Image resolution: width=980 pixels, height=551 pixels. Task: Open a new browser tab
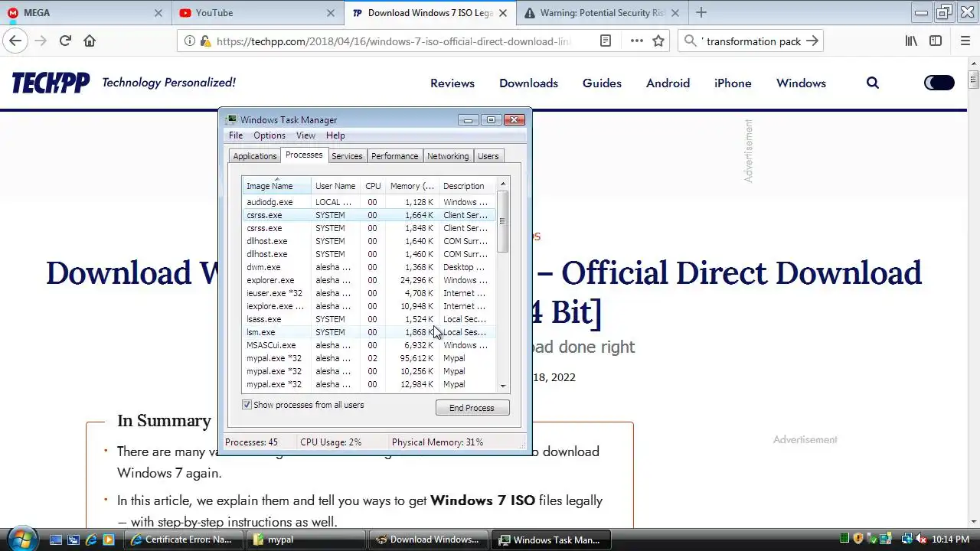[701, 12]
